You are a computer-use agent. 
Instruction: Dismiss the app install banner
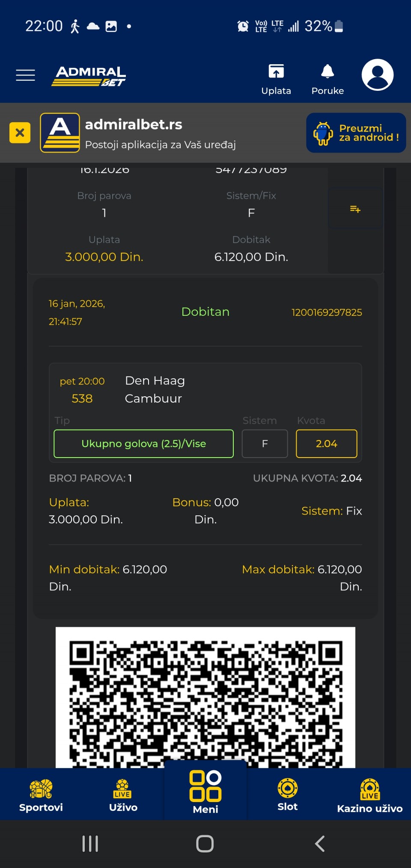20,133
